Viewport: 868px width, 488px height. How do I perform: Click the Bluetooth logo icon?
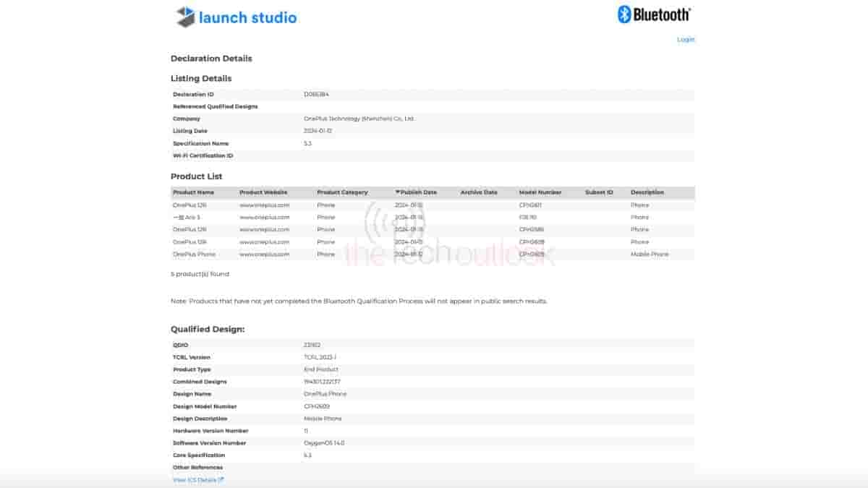point(624,14)
